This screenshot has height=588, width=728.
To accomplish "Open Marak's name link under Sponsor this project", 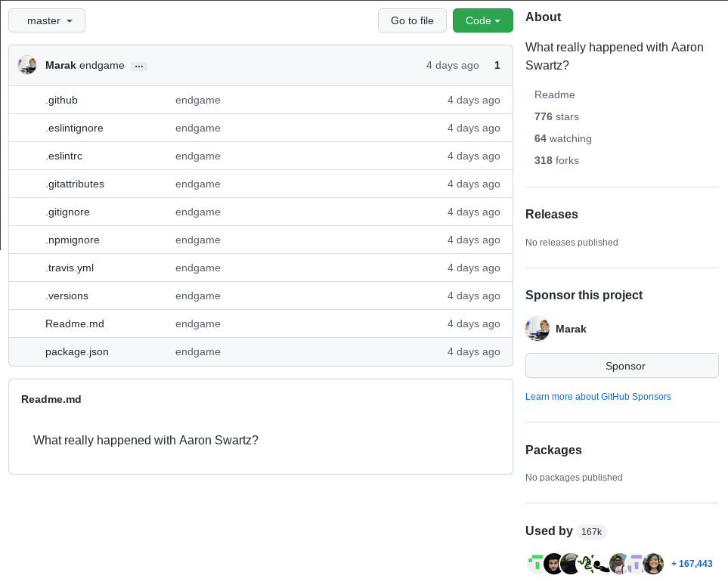I will pos(571,329).
